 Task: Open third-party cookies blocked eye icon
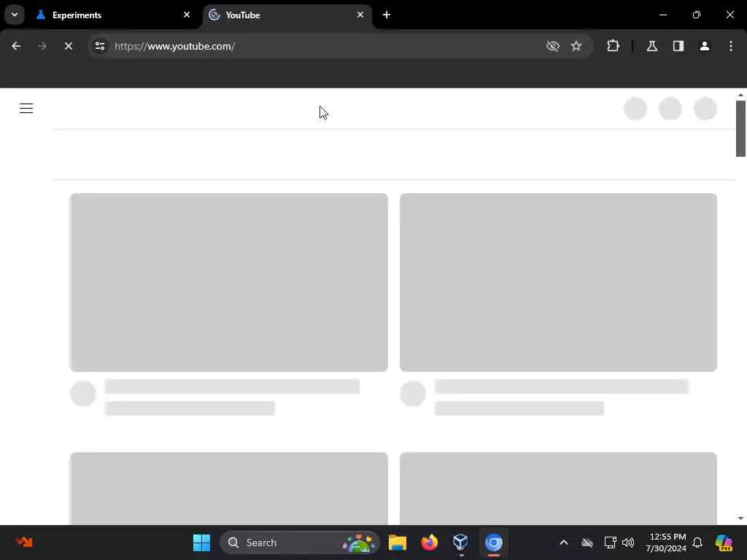(x=553, y=46)
